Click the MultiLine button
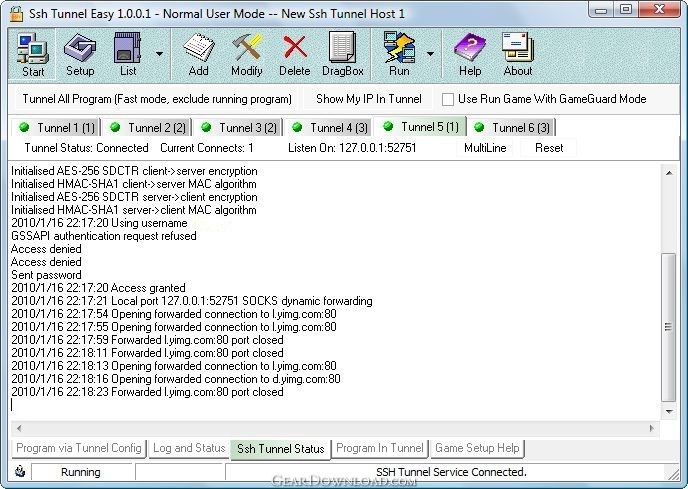The height and width of the screenshot is (489, 688). pos(485,148)
